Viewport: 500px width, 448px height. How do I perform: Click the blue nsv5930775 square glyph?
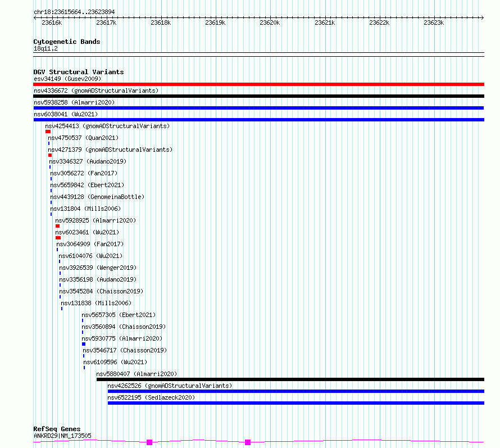(x=84, y=344)
